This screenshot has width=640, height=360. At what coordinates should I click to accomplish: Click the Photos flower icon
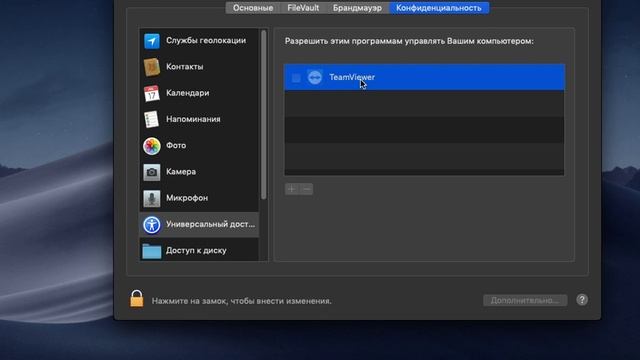click(152, 146)
